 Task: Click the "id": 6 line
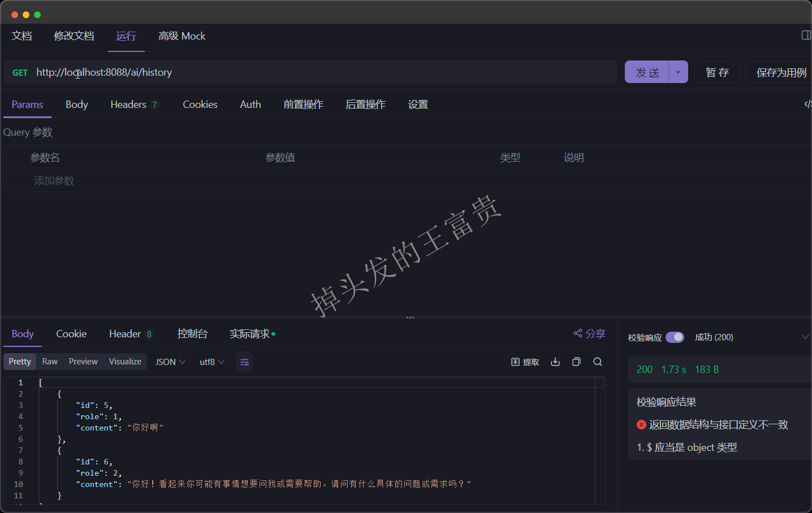pyautogui.click(x=94, y=462)
